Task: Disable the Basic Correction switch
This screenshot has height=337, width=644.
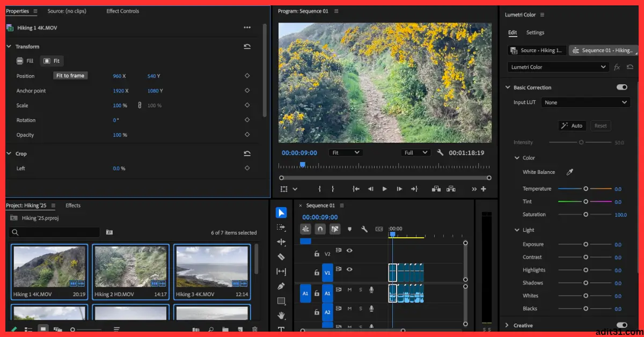Action: pyautogui.click(x=621, y=86)
